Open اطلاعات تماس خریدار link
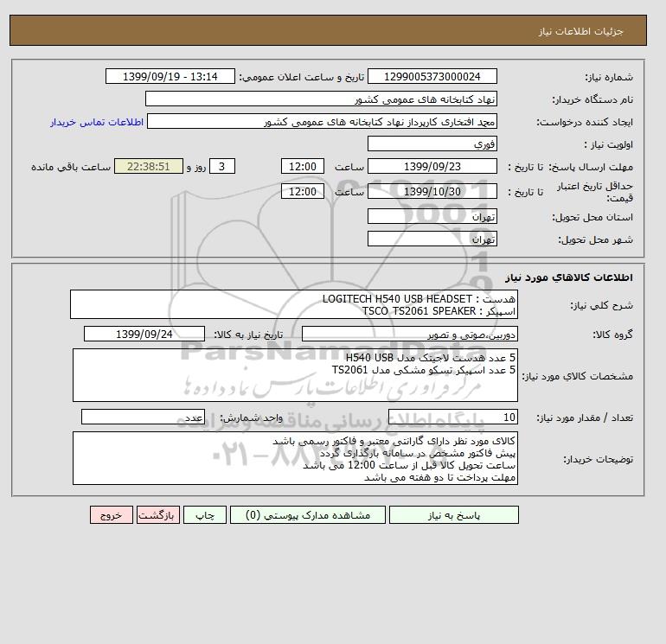The image size is (666, 644). point(97,122)
